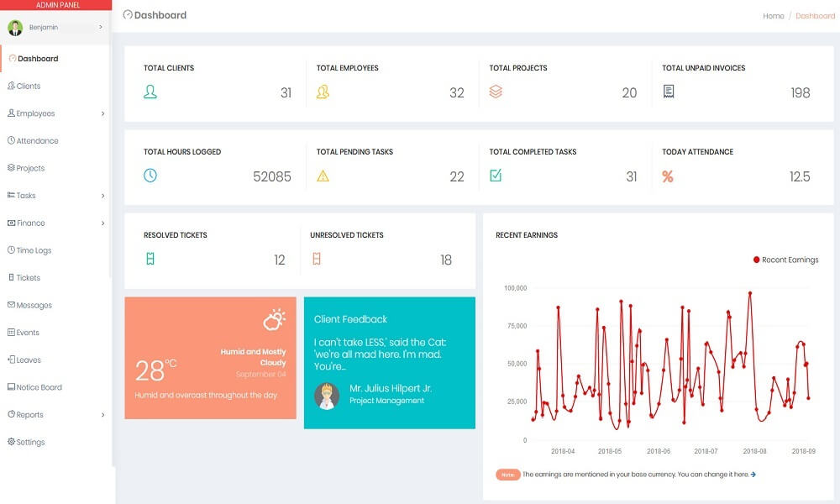The height and width of the screenshot is (504, 840).
Task: Click the person icon on Total Clients card
Action: (x=152, y=91)
